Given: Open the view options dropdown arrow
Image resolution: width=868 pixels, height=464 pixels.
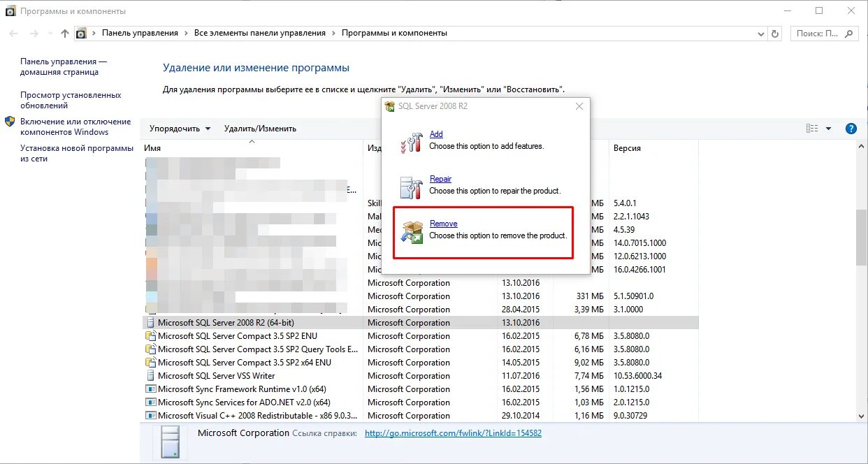Looking at the screenshot, I should tap(829, 129).
